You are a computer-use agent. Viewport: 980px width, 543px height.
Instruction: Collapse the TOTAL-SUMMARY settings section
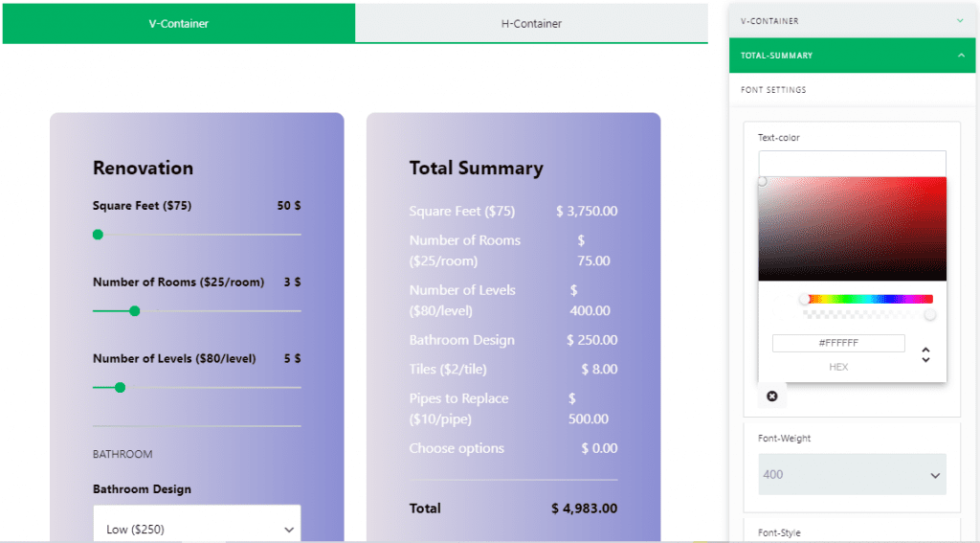click(x=960, y=56)
